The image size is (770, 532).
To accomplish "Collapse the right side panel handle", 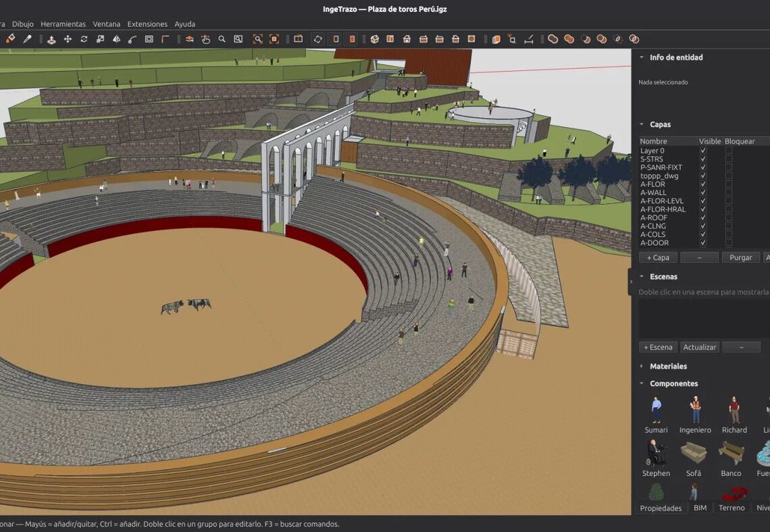I will click(x=631, y=282).
